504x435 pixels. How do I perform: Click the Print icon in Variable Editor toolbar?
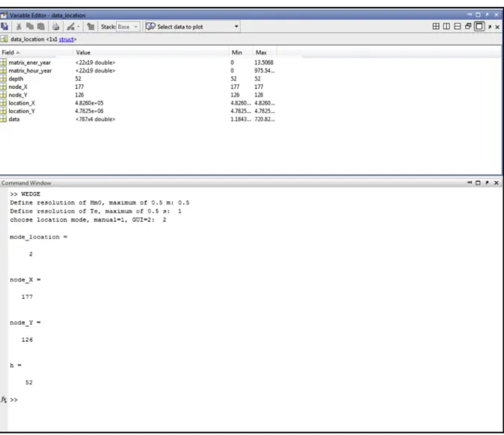click(55, 27)
